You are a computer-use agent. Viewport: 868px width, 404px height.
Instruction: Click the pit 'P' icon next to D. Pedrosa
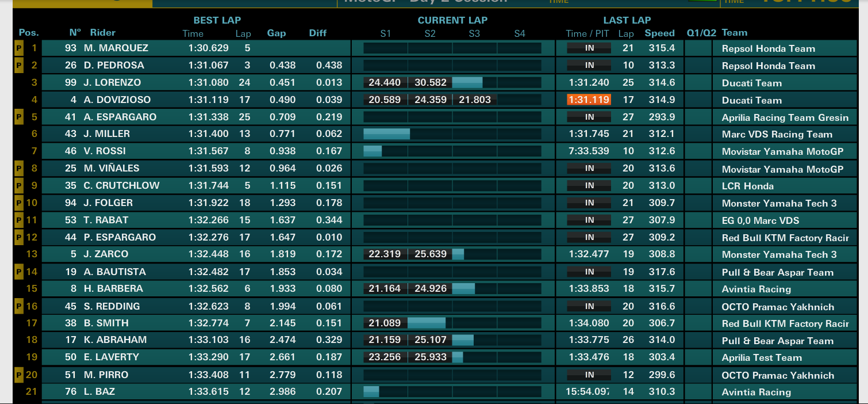point(18,66)
